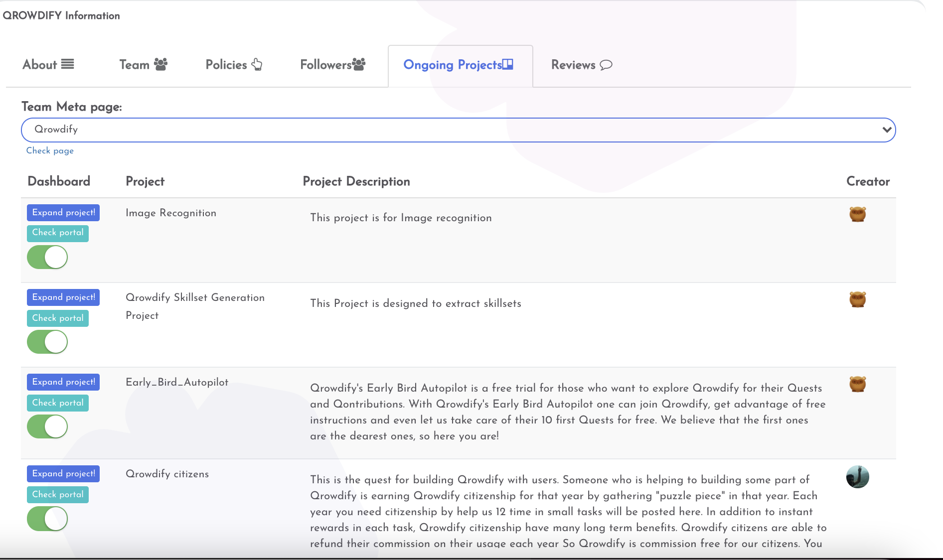Check portal for Image Recognition
943x560 pixels.
coord(58,233)
